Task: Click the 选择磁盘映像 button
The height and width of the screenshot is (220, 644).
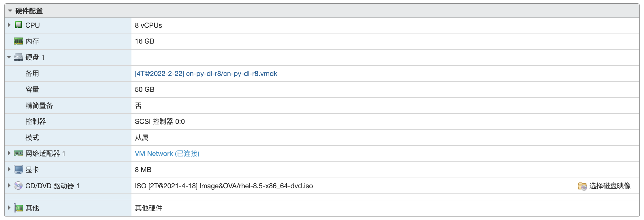Action: pyautogui.click(x=604, y=186)
